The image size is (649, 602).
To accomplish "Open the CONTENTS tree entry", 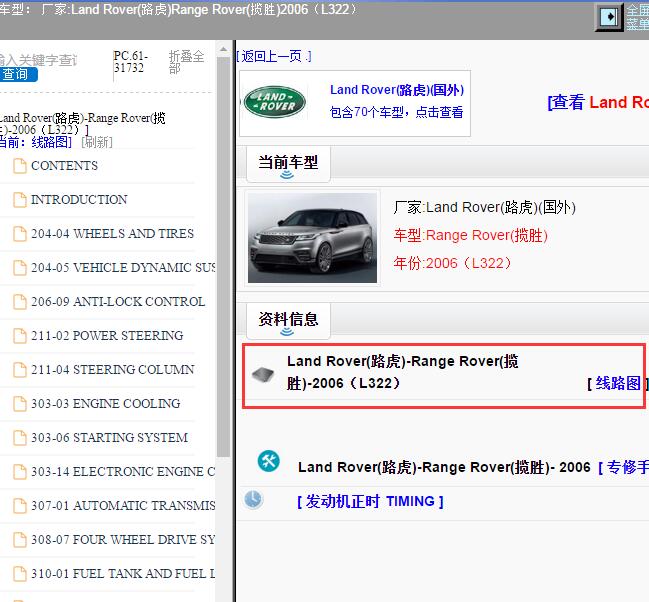I will 65,166.
